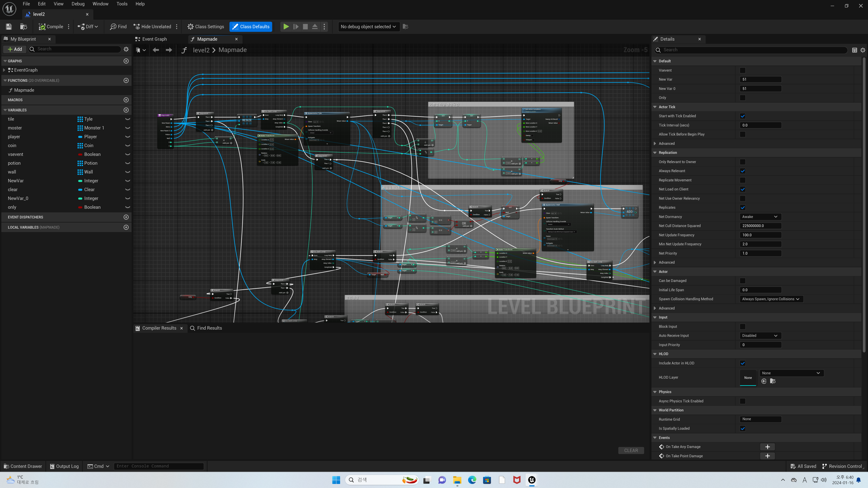The height and width of the screenshot is (488, 868).
Task: Open the Tools menu
Action: 122,4
